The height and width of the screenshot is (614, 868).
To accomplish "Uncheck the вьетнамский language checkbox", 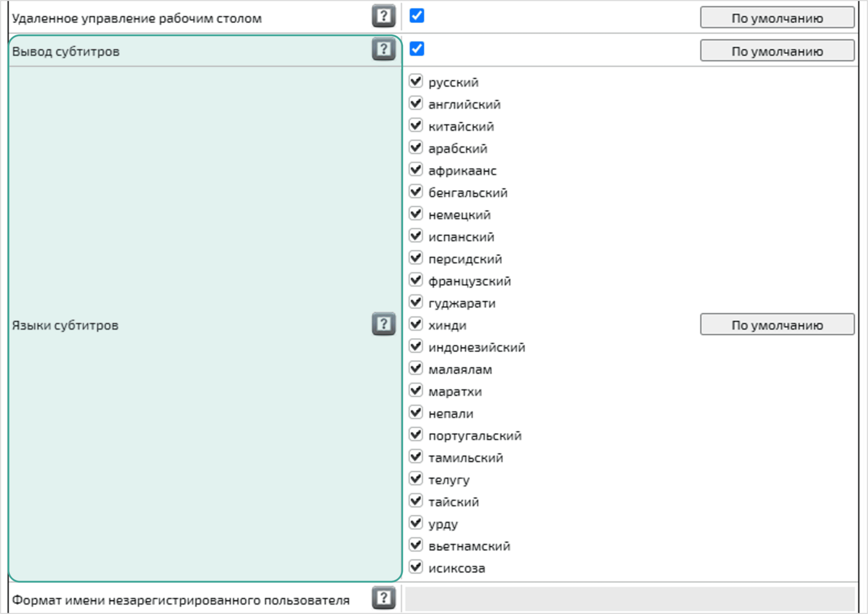I will point(416,545).
